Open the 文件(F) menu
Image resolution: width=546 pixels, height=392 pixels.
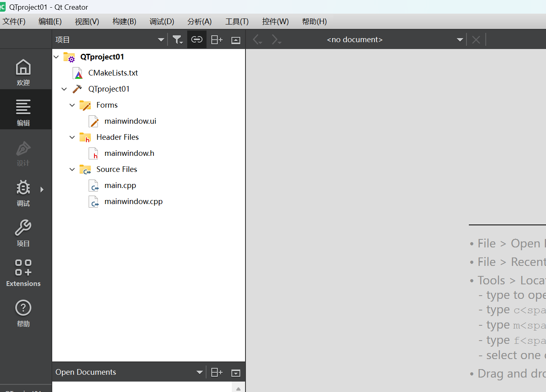pos(14,22)
